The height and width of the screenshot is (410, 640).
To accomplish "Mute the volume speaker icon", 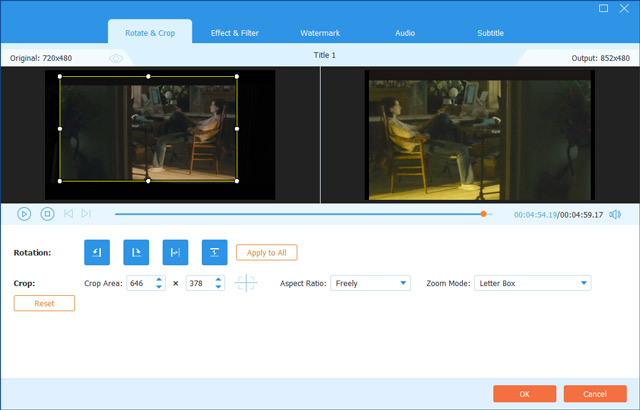I will [x=615, y=215].
